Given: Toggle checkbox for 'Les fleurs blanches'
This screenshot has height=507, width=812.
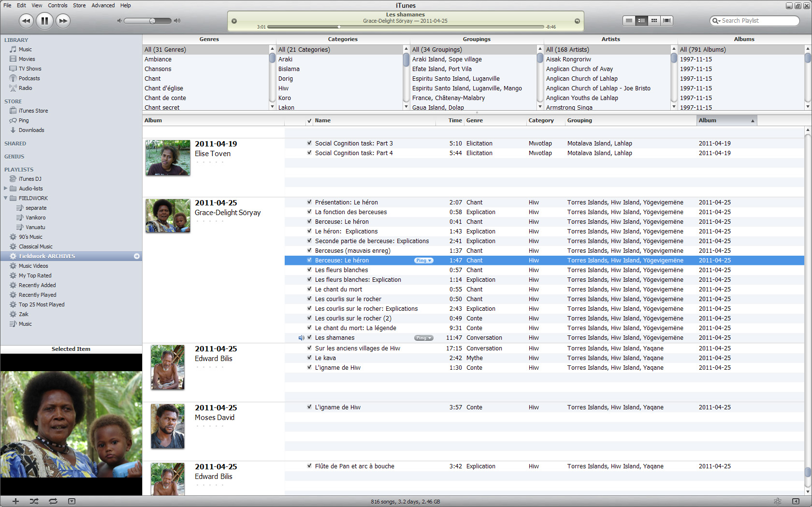Looking at the screenshot, I should pos(309,270).
